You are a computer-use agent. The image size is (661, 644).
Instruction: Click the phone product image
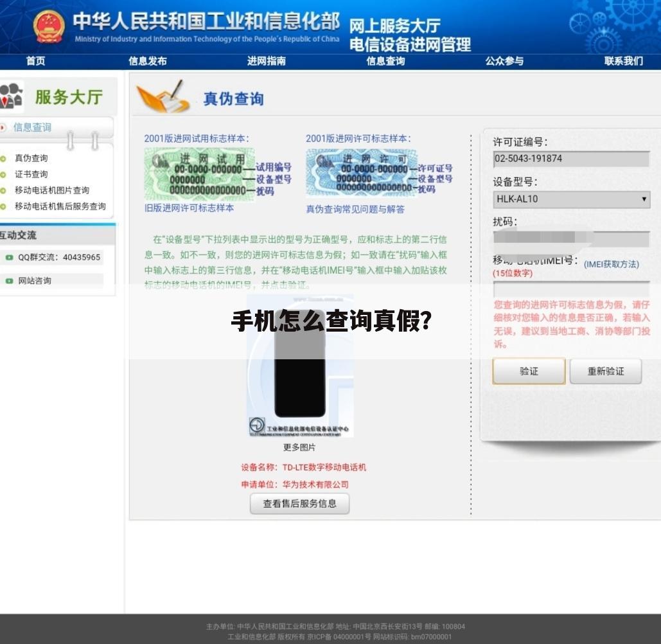(x=300, y=365)
